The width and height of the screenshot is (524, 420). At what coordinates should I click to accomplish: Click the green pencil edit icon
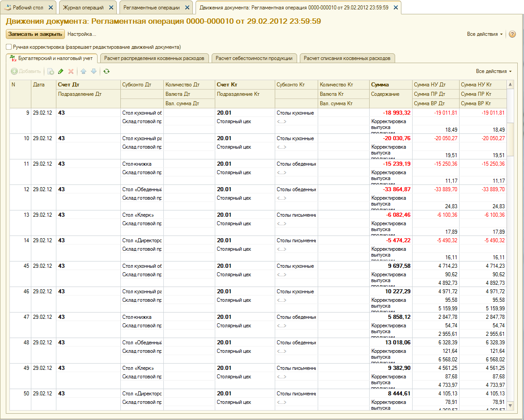[x=61, y=71]
